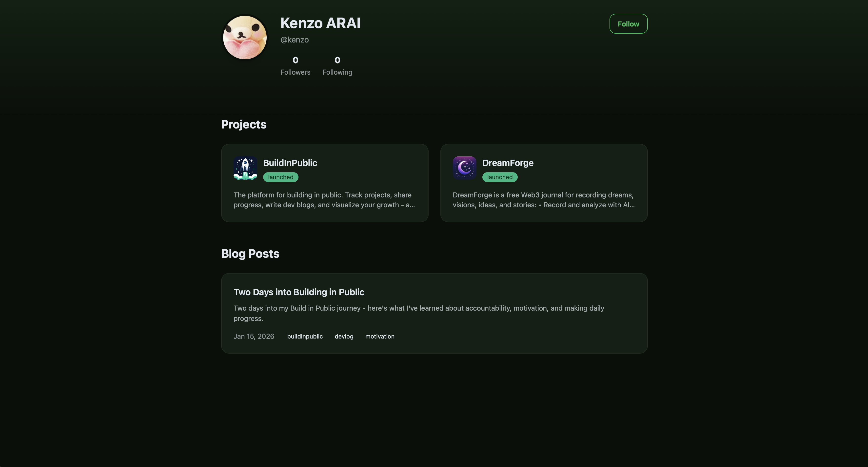Image resolution: width=868 pixels, height=467 pixels.
Task: Open the BuildInPublic project card
Action: (324, 183)
